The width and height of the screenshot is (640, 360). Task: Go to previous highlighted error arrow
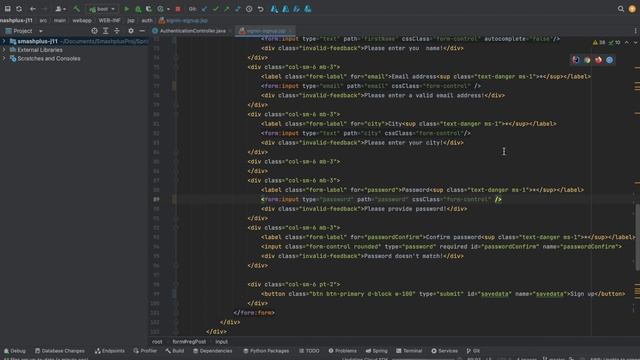[627, 42]
